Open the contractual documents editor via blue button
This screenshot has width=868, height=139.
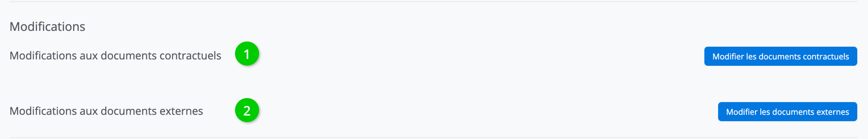coord(781,56)
